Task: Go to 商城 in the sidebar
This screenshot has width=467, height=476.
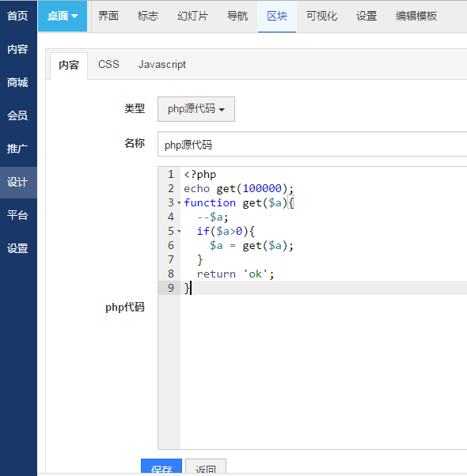Action: point(18,82)
